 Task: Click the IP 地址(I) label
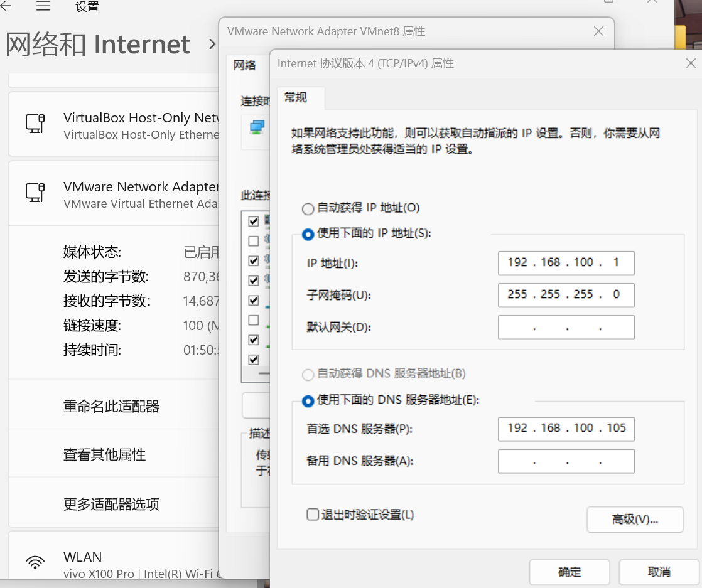(332, 264)
